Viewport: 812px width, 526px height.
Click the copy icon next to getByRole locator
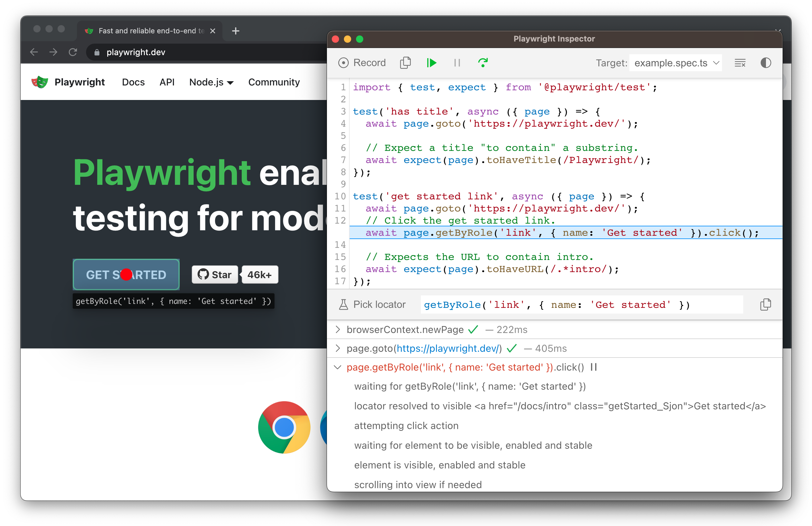point(765,304)
